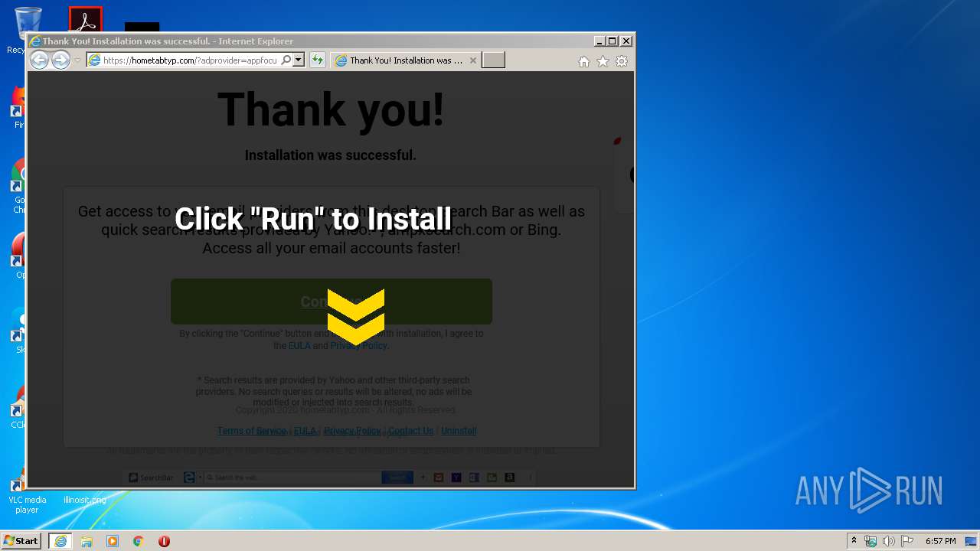
Task: Open the SearchBar engine dropdown arrow
Action: [x=200, y=478]
